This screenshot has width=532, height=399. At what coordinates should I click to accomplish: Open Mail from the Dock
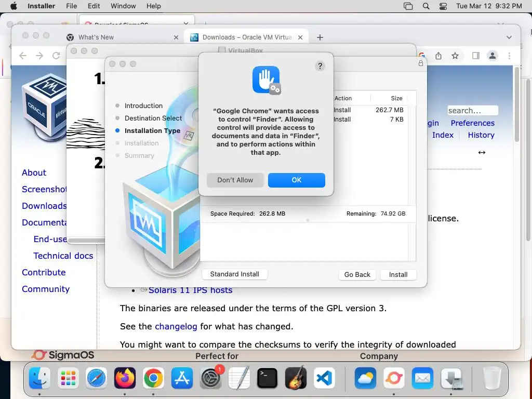423,378
